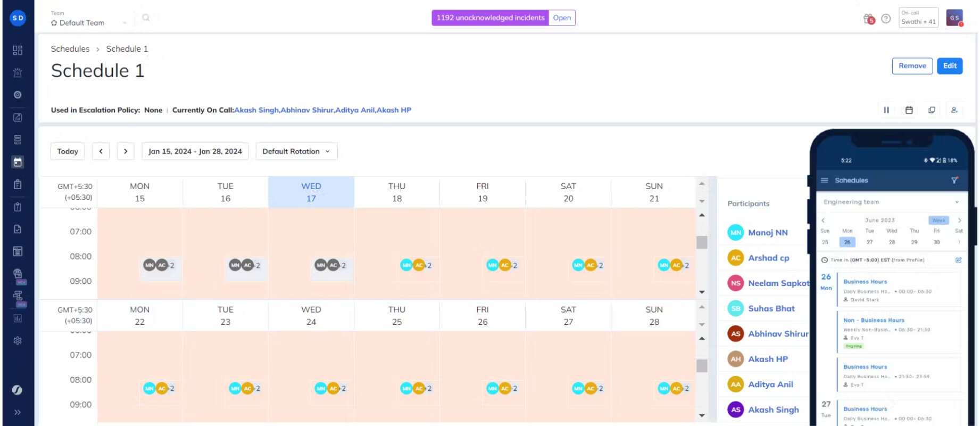
Task: Click the clone schedule icon
Action: tap(932, 110)
